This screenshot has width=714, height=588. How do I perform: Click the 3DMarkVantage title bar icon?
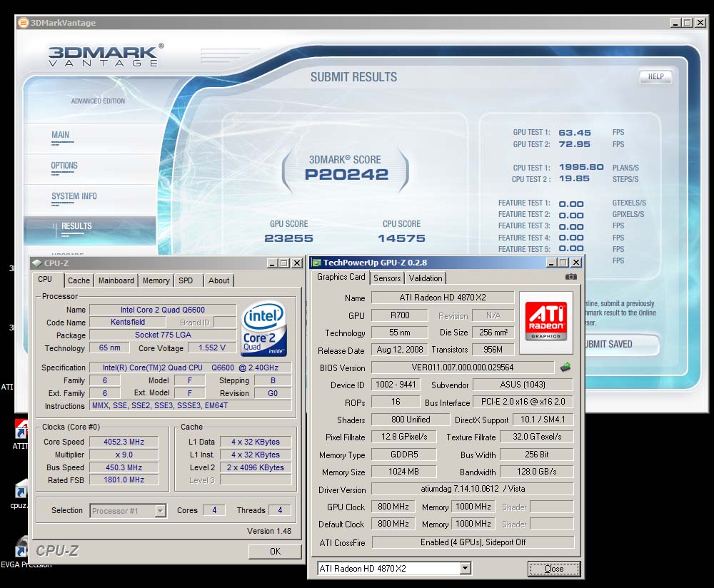coord(24,22)
